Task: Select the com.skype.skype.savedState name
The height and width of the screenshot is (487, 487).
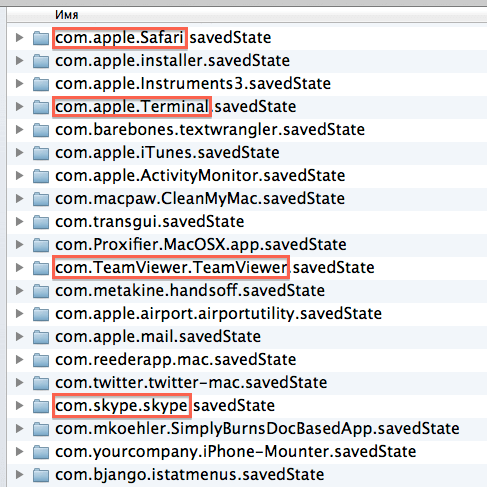Action: point(165,406)
